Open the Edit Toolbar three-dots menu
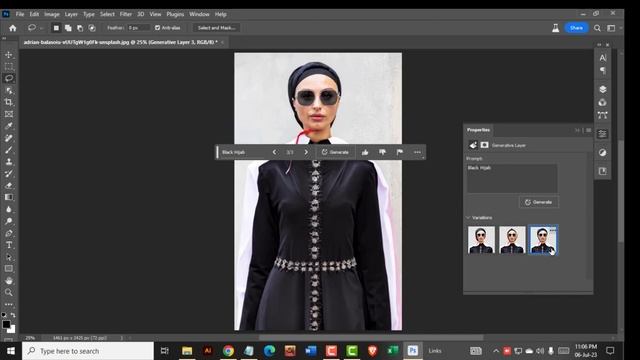Viewport: 640px width, 360px height. (x=9, y=304)
